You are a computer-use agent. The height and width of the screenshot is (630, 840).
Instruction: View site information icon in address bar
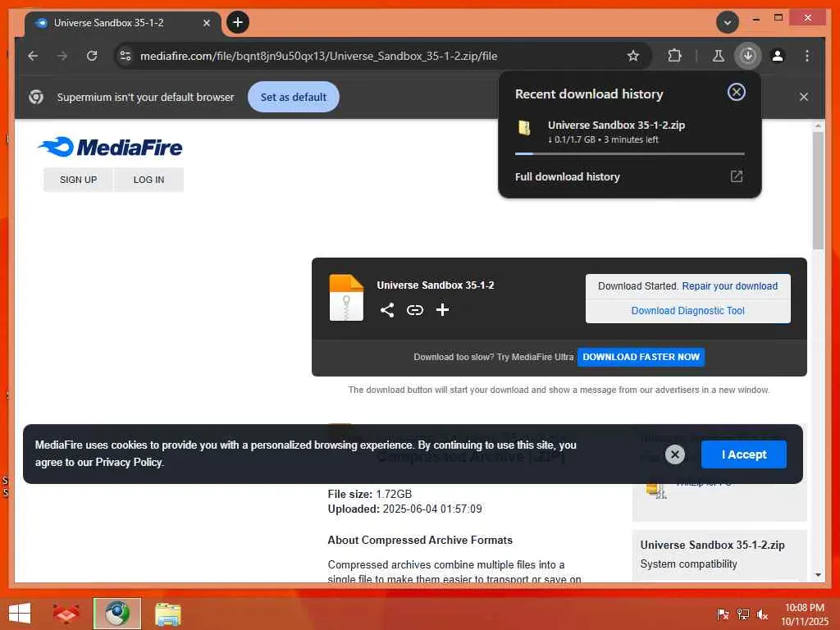(126, 56)
